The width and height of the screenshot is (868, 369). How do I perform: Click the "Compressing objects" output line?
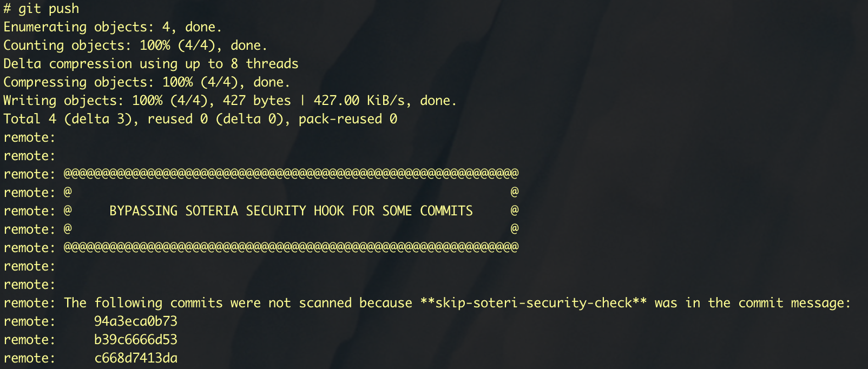(x=147, y=82)
